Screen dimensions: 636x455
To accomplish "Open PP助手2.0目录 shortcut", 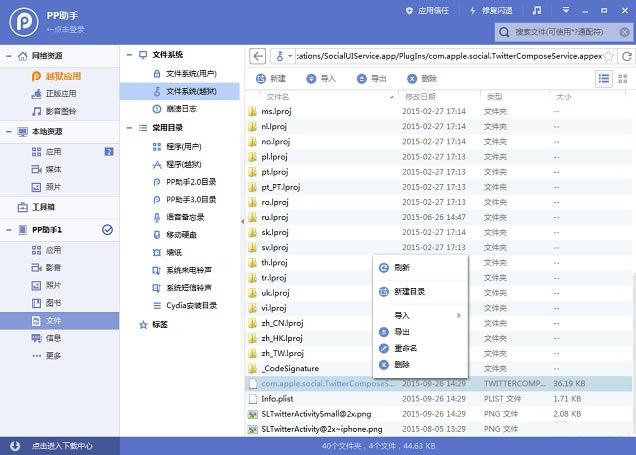I will pos(185,182).
